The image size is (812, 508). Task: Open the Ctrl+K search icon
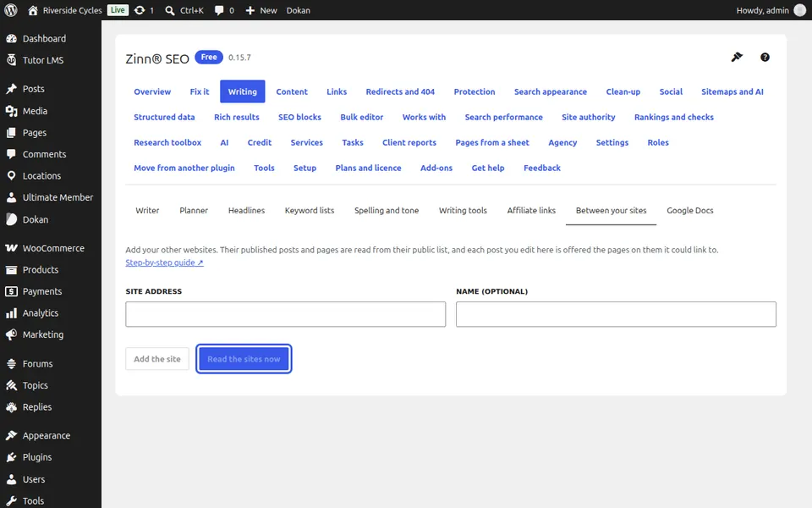[170, 10]
